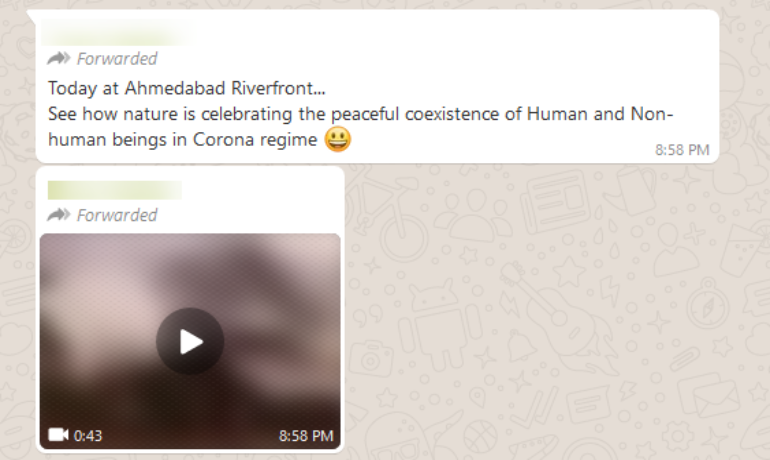Click the video camera icon beside 0:43

pyautogui.click(x=58, y=435)
